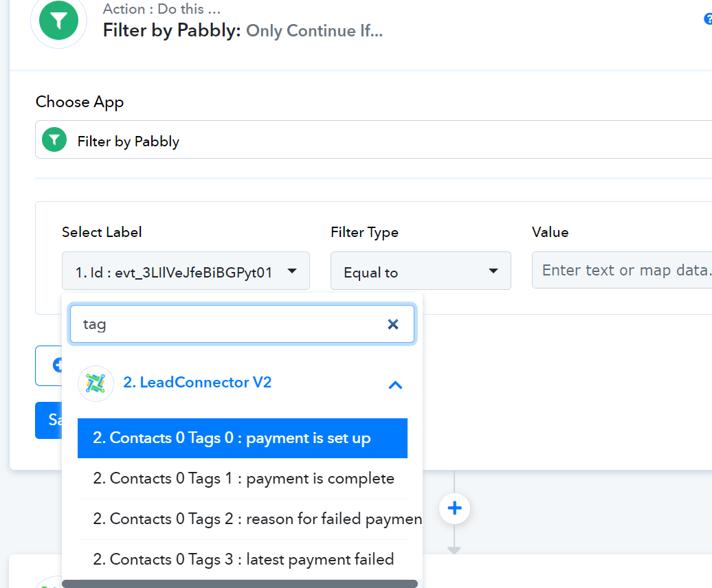712x588 pixels.
Task: Click the '2. LeadConnector V2' group heading
Action: click(197, 383)
